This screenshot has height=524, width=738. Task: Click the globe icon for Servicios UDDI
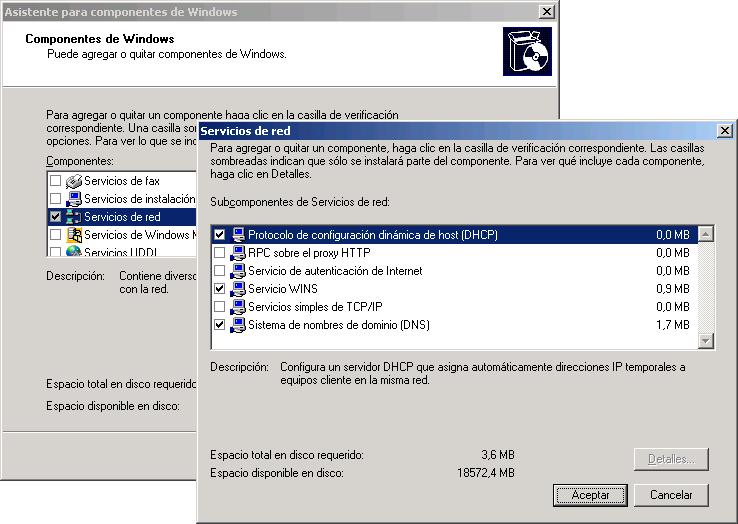tap(74, 251)
